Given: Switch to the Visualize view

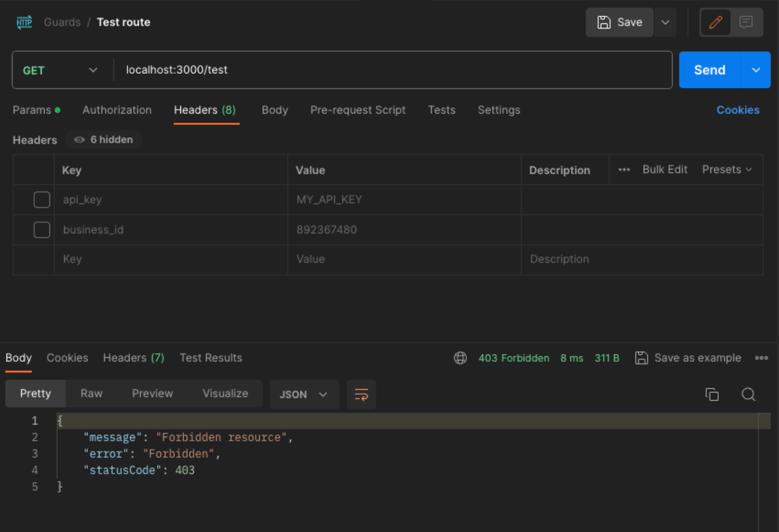Looking at the screenshot, I should coord(225,394).
